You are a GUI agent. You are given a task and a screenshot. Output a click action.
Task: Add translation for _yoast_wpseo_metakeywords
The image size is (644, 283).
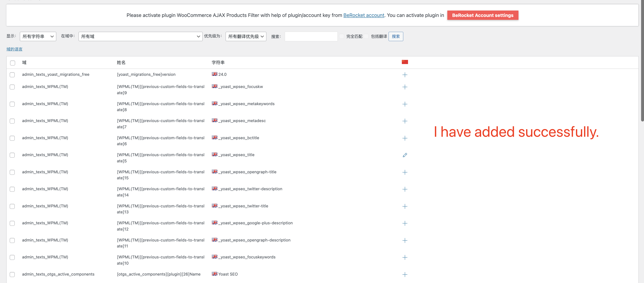click(405, 104)
